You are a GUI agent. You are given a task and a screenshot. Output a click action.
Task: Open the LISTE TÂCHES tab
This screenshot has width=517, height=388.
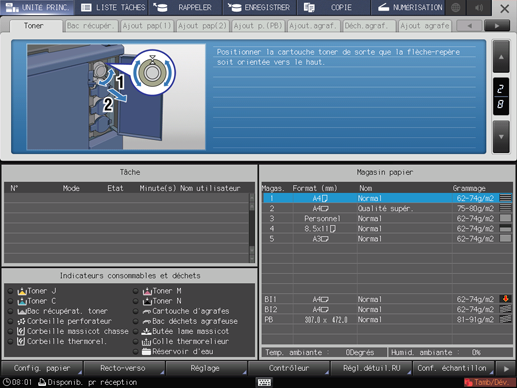coord(113,7)
